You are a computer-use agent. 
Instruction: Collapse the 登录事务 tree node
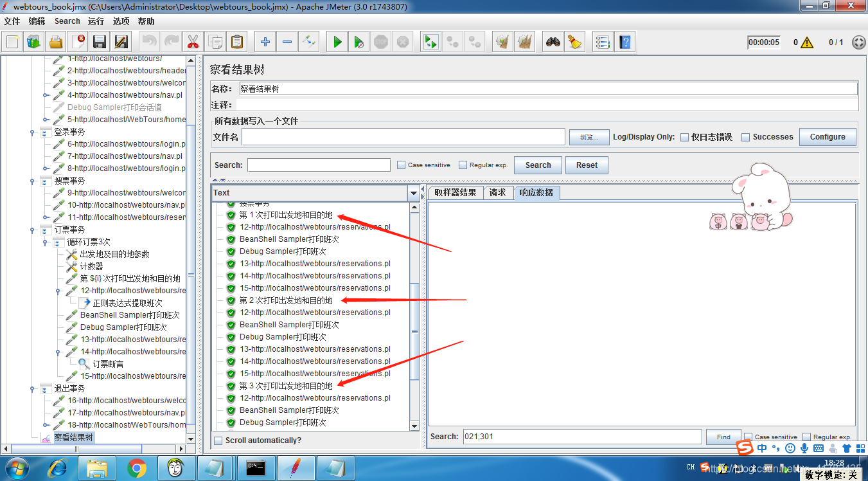(32, 132)
